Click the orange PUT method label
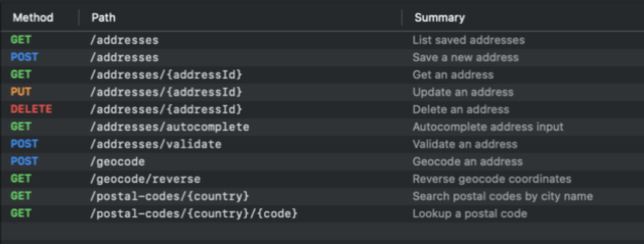The height and width of the screenshot is (244, 644). [21, 92]
